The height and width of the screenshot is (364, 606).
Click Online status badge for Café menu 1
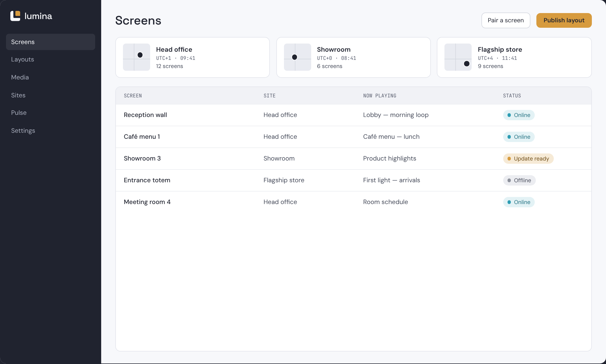[519, 137]
